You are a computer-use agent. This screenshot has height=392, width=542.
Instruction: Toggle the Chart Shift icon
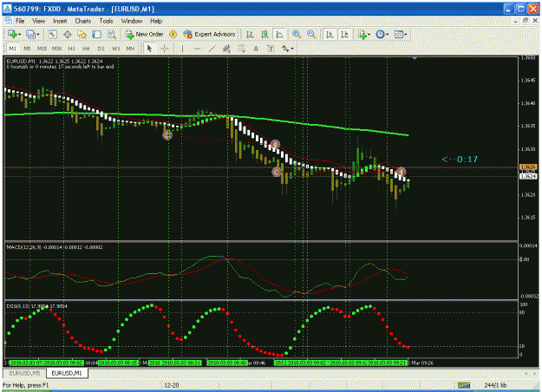pos(344,34)
